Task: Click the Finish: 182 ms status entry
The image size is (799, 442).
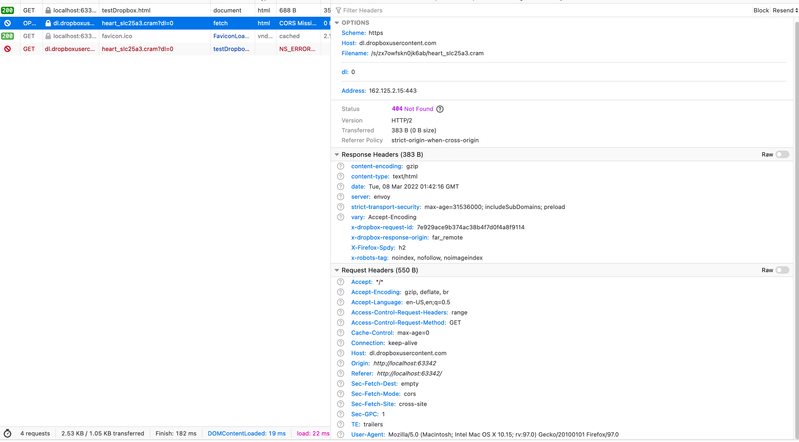Action: coord(176,433)
